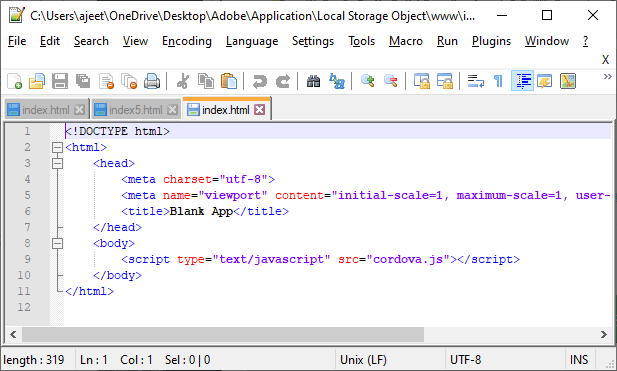Open the Search menu
Viewport: 617px width, 371px height.
click(91, 41)
